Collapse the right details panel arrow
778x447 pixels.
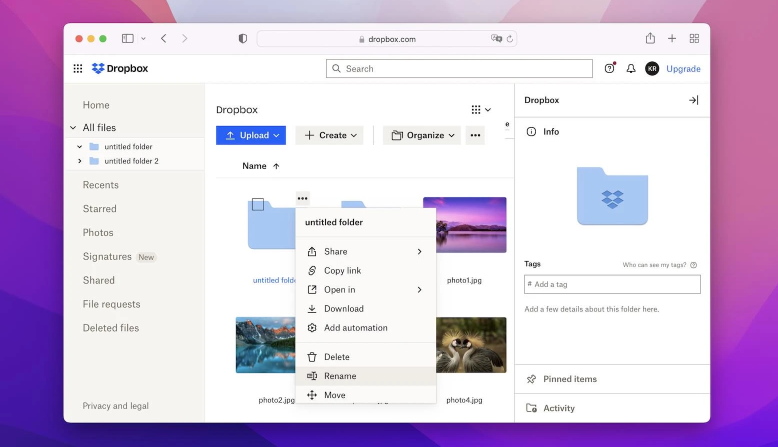(694, 100)
